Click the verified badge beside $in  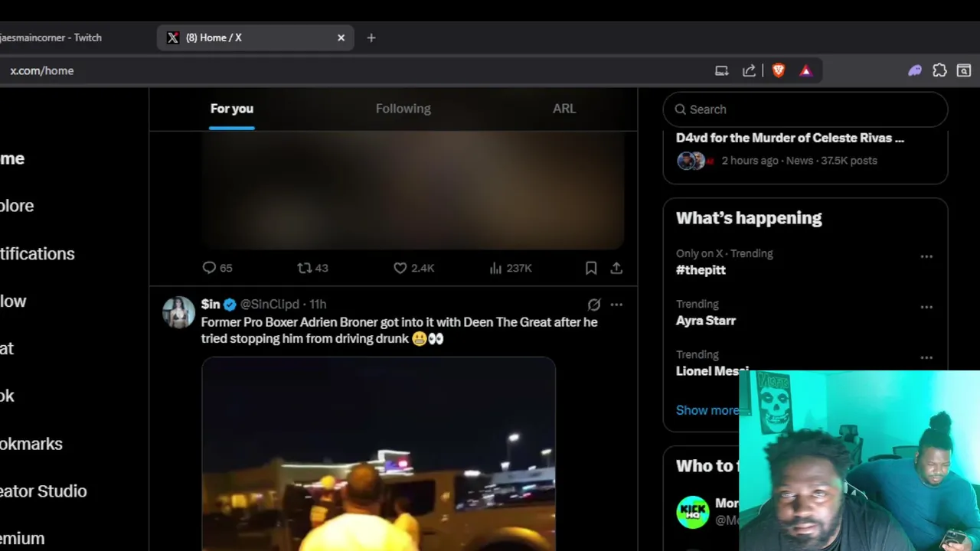[230, 305]
